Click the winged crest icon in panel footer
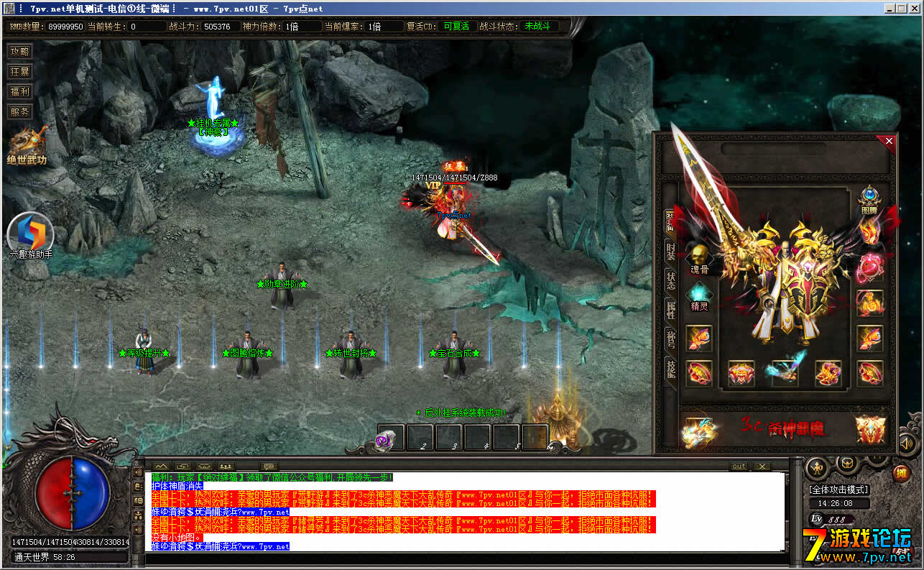This screenshot has width=924, height=570. click(x=871, y=429)
